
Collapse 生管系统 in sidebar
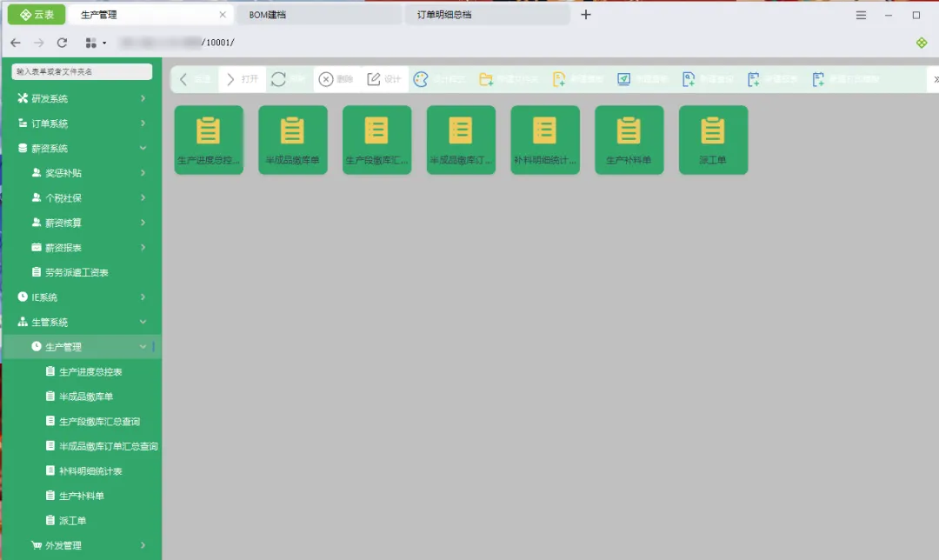(82, 323)
